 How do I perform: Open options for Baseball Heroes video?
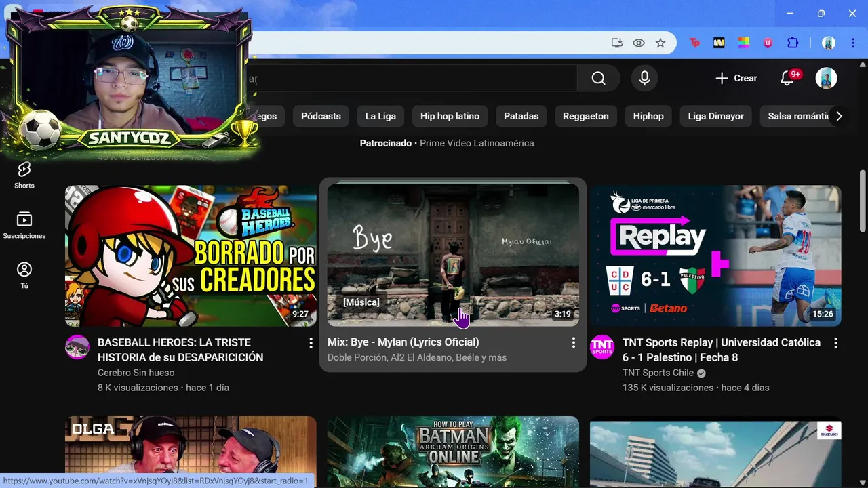coord(311,343)
